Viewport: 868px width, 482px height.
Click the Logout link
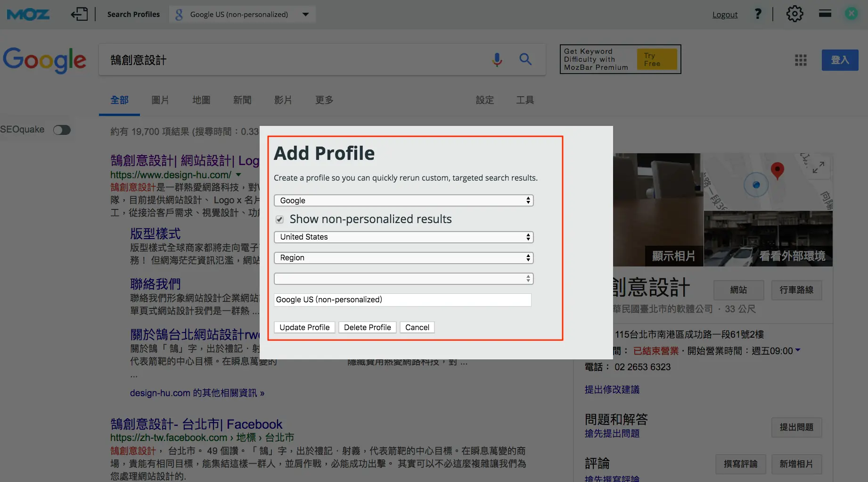coord(725,15)
